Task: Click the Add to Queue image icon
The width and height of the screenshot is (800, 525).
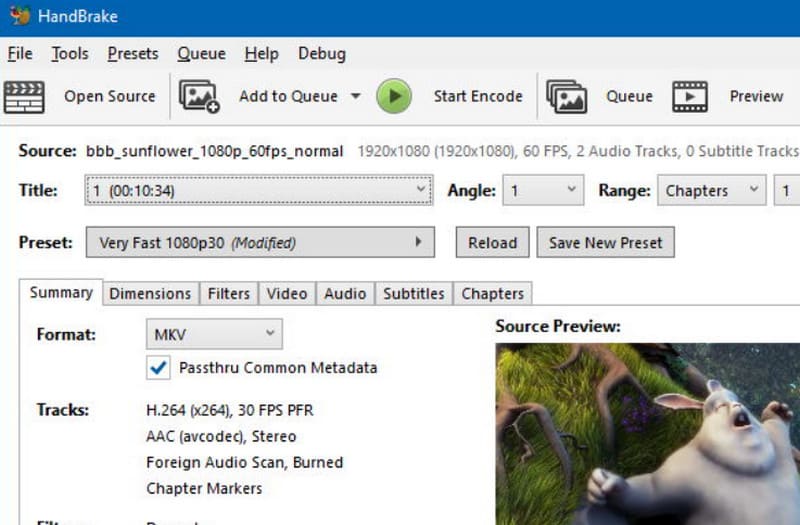Action: [199, 96]
